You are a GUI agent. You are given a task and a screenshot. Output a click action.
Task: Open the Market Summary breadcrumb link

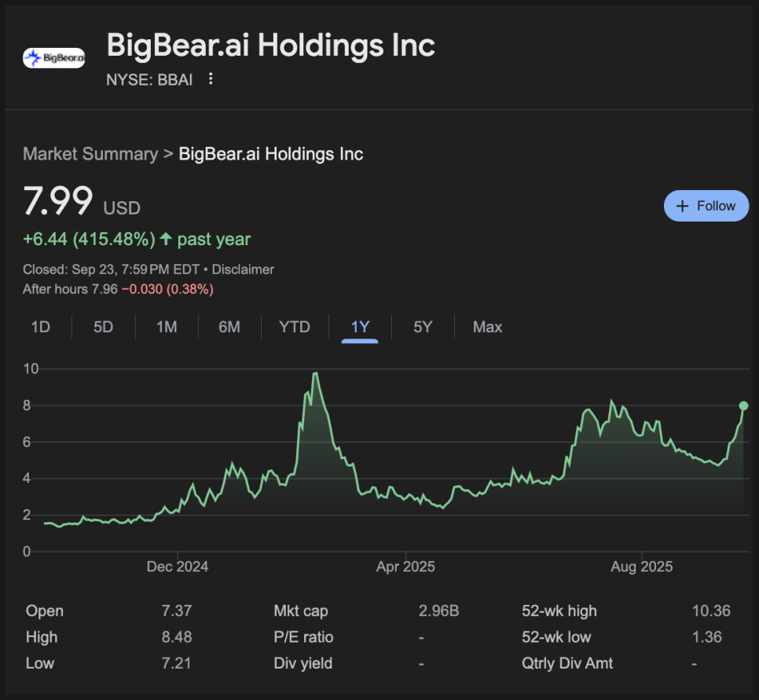(x=90, y=154)
